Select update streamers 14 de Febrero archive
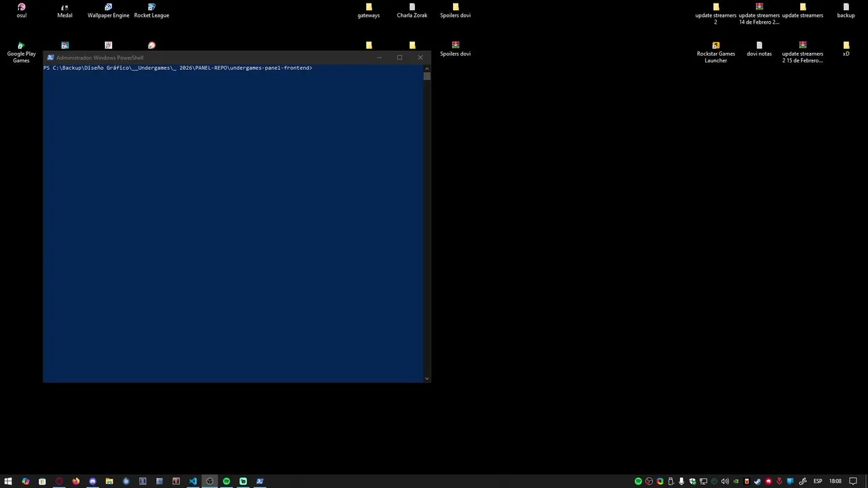 (x=759, y=14)
